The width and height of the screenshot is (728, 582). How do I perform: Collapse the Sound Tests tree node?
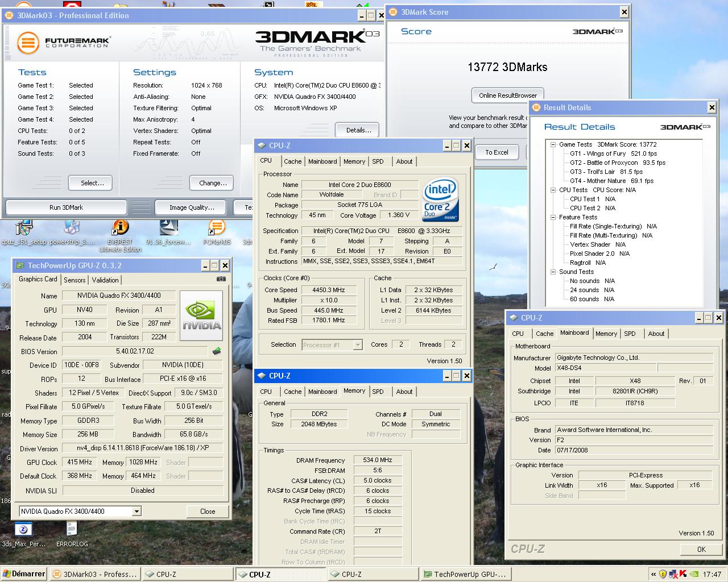[553, 272]
